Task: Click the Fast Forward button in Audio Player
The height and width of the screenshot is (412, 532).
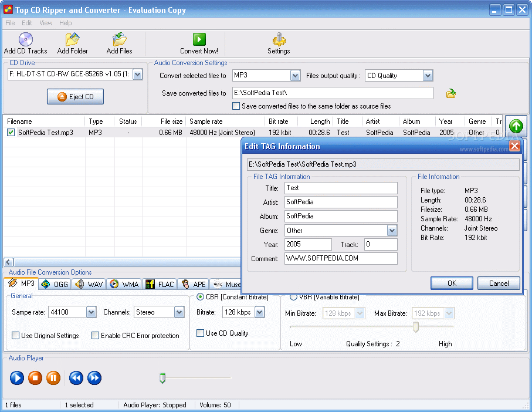Action: point(94,378)
